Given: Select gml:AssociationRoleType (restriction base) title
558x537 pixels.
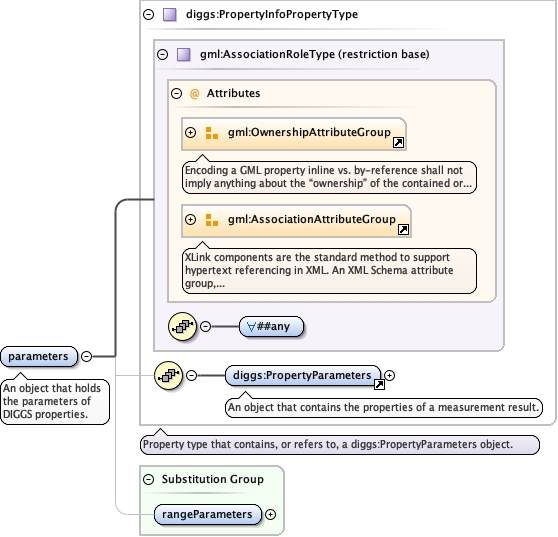Looking at the screenshot, I should click(x=315, y=54).
